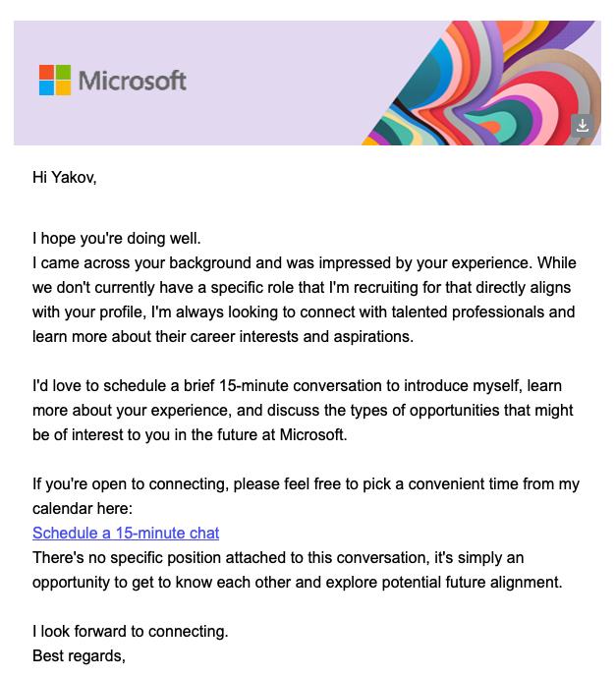Viewport: 616px width, 677px height.
Task: Click the gray Microsoft wordmark text
Action: [133, 81]
